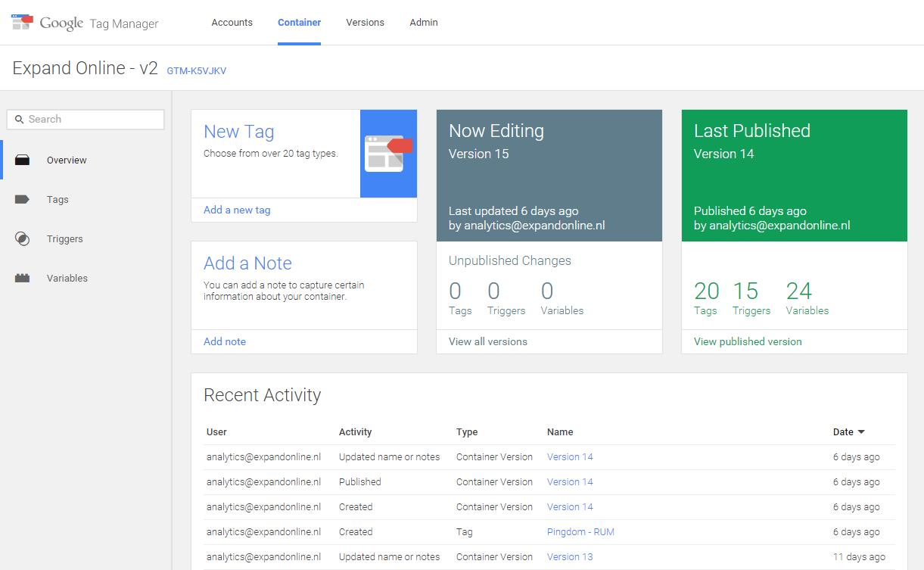Open the Pingdom - RUM tag link
This screenshot has height=570, width=924.
click(580, 532)
